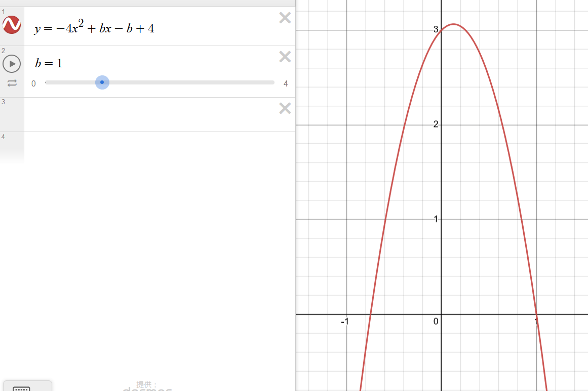
Task: Edit the equation y = -4x² + bx - b + 4
Action: [x=94, y=28]
